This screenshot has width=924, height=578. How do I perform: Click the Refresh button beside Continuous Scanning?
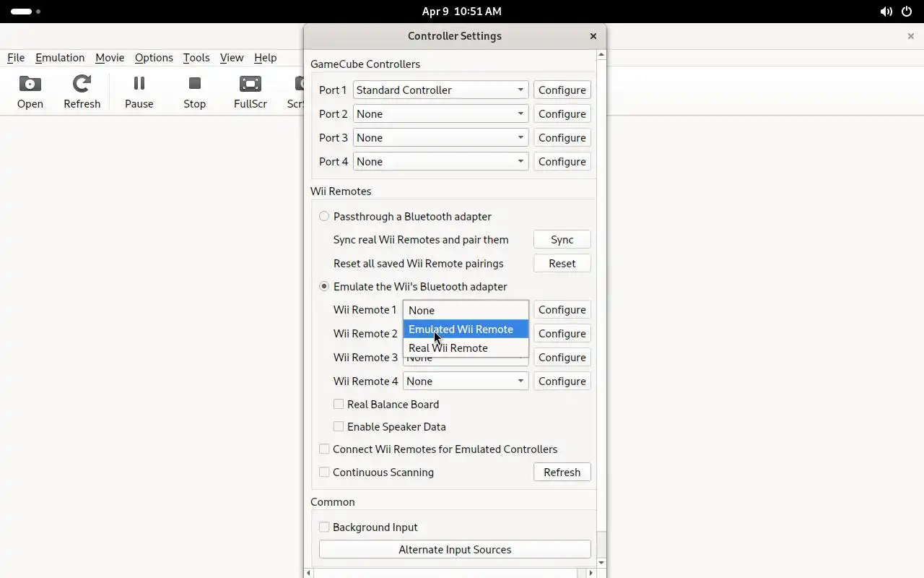(x=562, y=472)
